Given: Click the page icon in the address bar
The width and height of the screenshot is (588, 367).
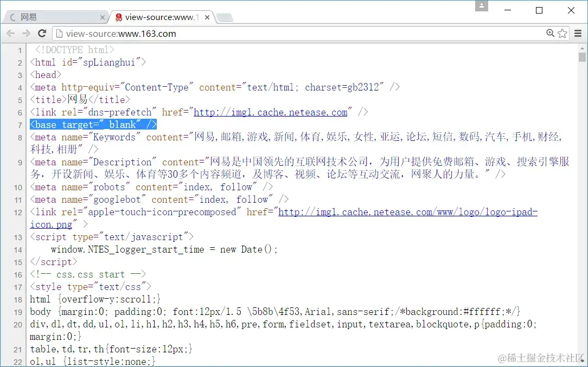Looking at the screenshot, I should pos(59,34).
